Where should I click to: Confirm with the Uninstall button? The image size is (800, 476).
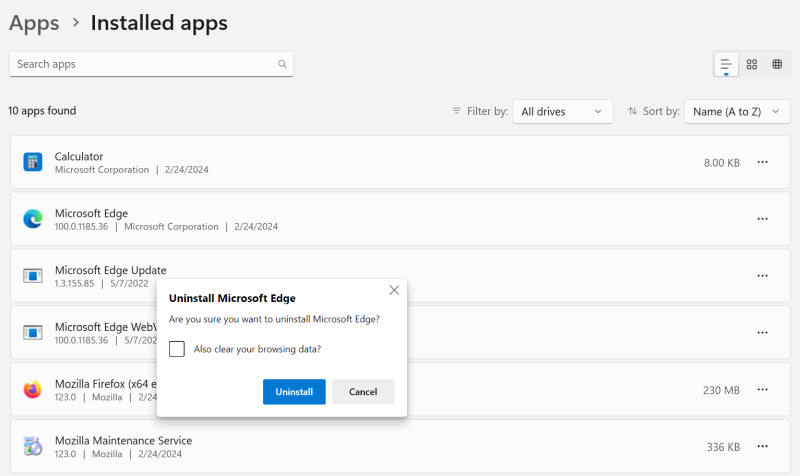[x=294, y=392]
